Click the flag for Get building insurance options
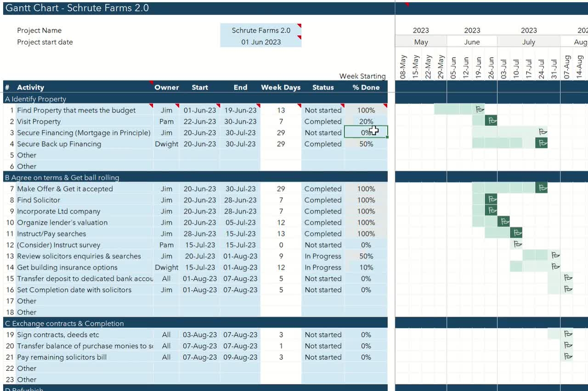Screen dimensions: 588x391 tap(555, 267)
